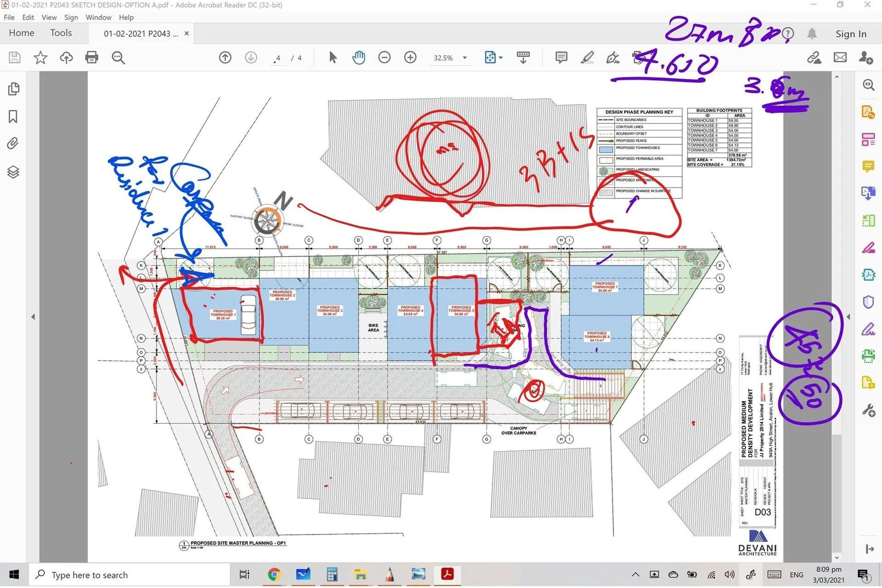Open the Attachments paperclip panel
This screenshot has width=882, height=588.
[x=13, y=144]
